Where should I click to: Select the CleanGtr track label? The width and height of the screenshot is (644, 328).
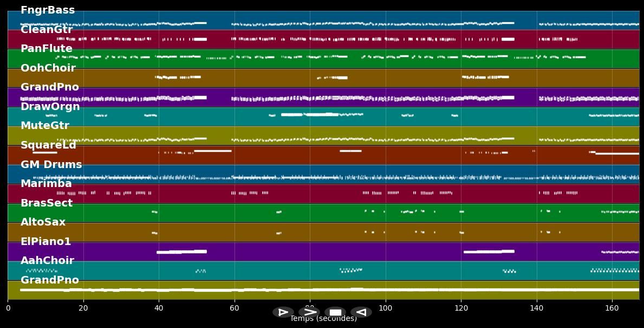(47, 30)
